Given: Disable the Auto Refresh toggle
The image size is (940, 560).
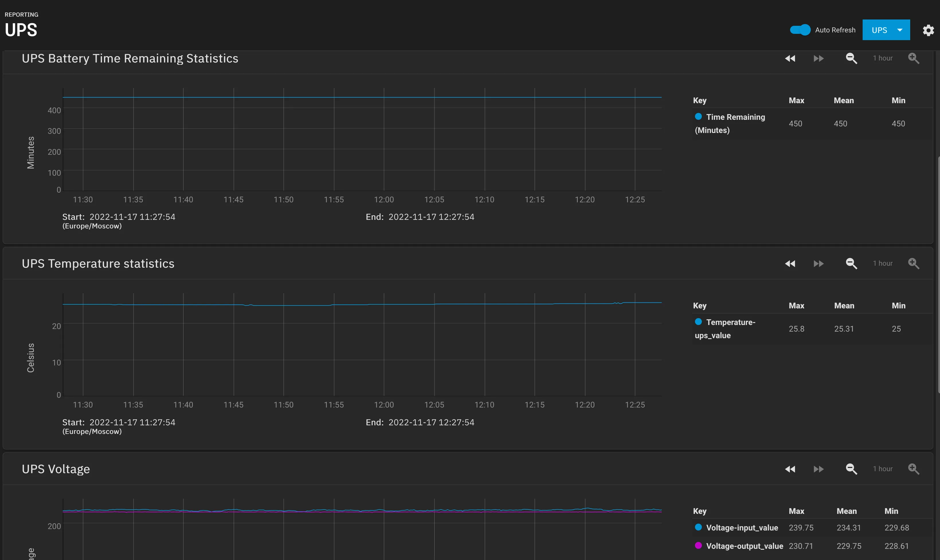Looking at the screenshot, I should point(800,30).
